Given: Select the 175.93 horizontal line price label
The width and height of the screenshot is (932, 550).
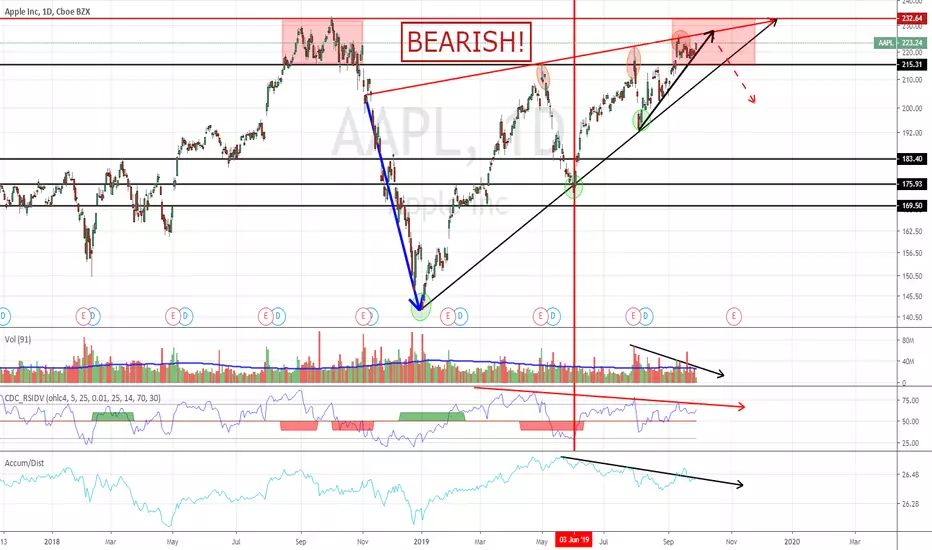Looking at the screenshot, I should [912, 184].
